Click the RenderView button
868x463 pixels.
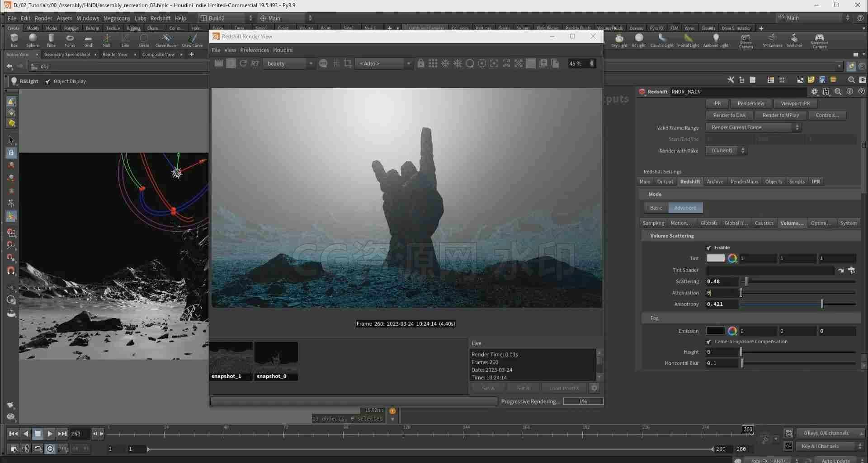[751, 103]
